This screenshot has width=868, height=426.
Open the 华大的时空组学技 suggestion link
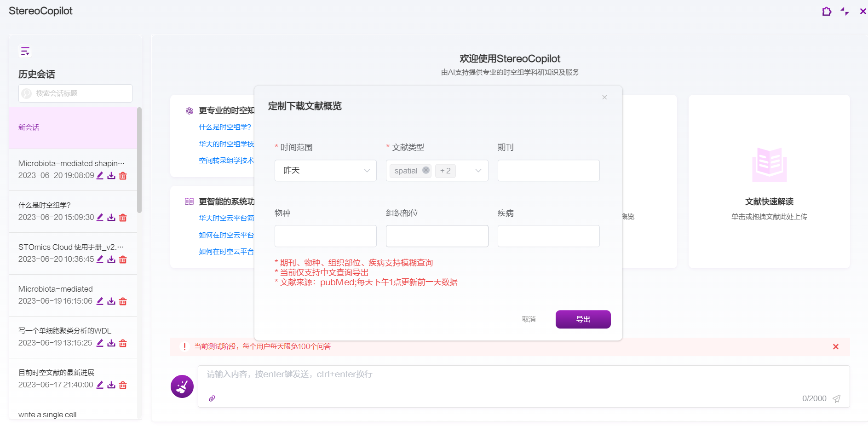[226, 144]
